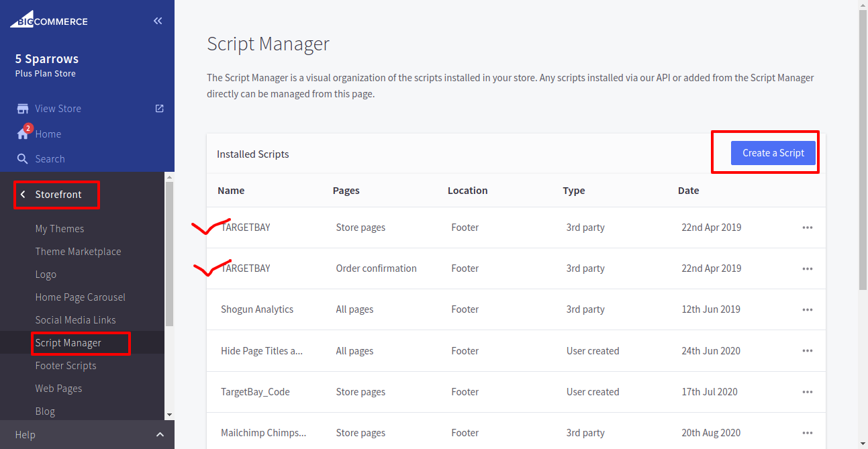This screenshot has height=449, width=868.
Task: Click the Mailchimp Chimps script name
Action: pyautogui.click(x=264, y=433)
